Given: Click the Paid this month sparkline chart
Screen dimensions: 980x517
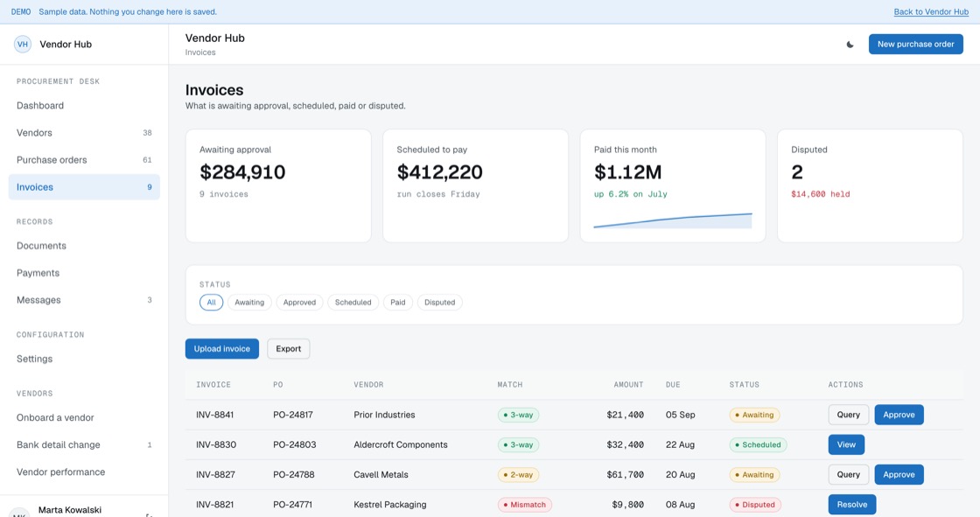Looking at the screenshot, I should click(673, 220).
